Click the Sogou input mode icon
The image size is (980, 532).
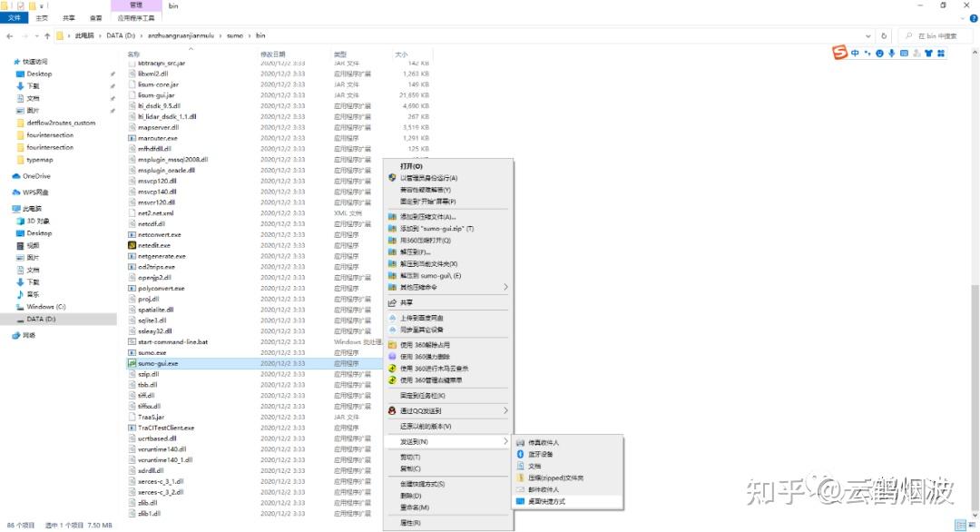855,53
